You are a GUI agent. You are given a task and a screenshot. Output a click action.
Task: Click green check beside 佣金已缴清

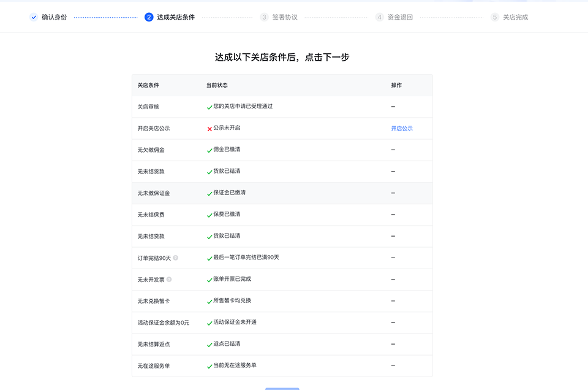209,150
